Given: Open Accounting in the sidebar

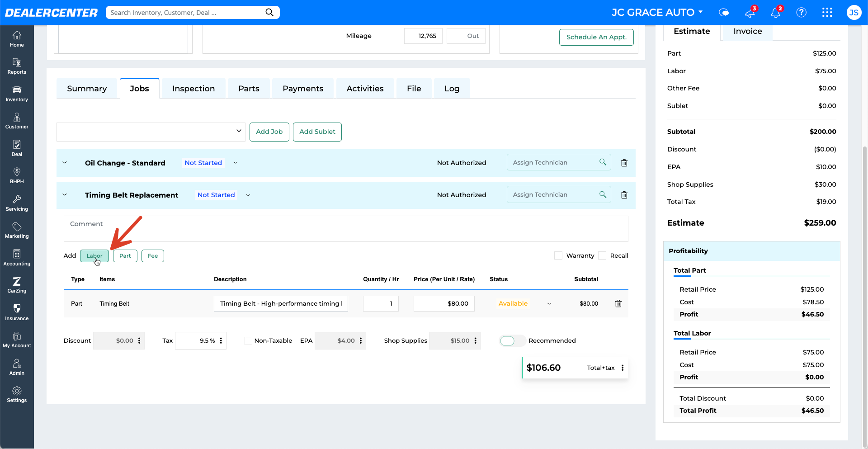Looking at the screenshot, I should click(x=17, y=258).
